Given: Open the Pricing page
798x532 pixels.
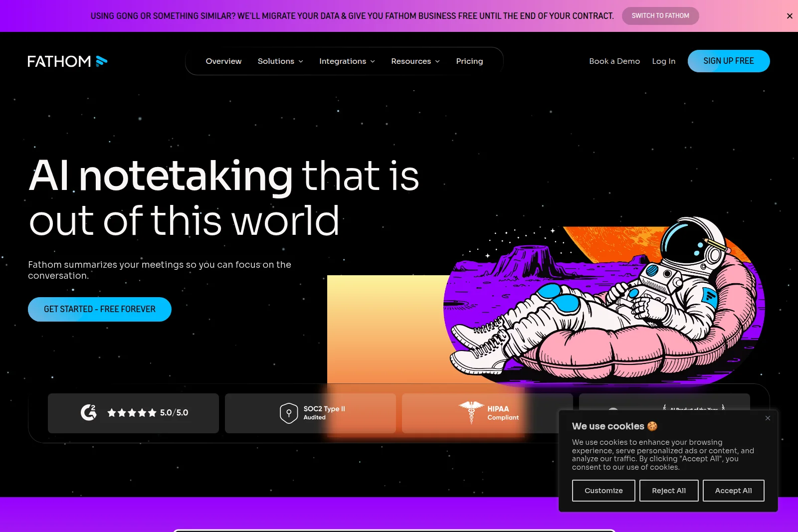Looking at the screenshot, I should (469, 61).
